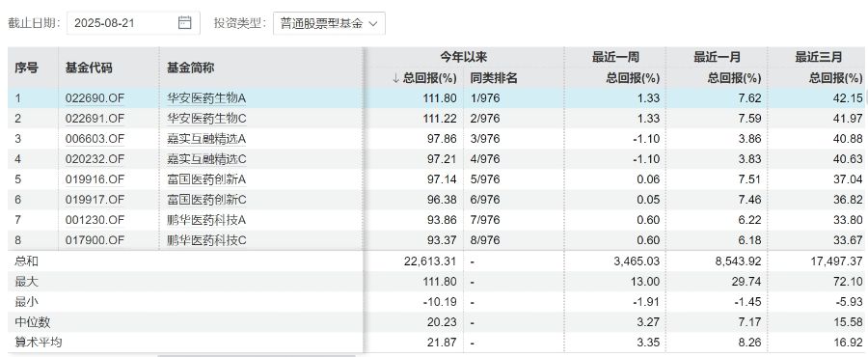This screenshot has height=357, width=868.
Task: Click the horizontal scrollbar under the table
Action: [x=257, y=355]
